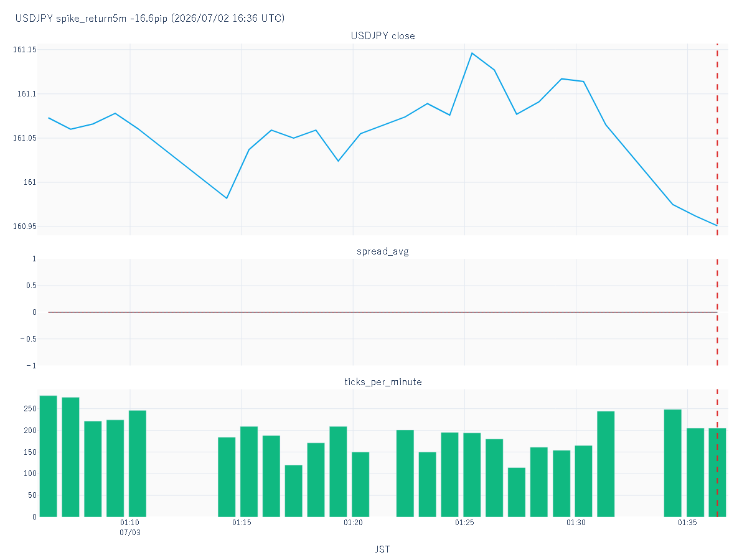Click the 250 label on ticks axis

pyautogui.click(x=29, y=409)
